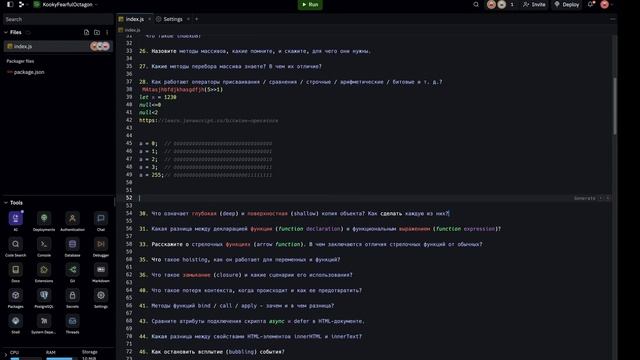Select package.json in the file tree
Viewport: 640px width, 360px height.
tap(29, 72)
